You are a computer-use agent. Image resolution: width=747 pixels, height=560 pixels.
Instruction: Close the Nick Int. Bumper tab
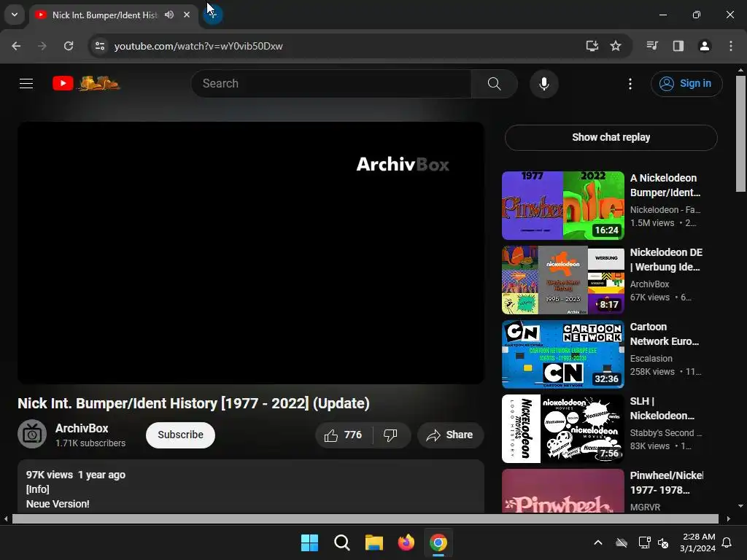(x=187, y=15)
